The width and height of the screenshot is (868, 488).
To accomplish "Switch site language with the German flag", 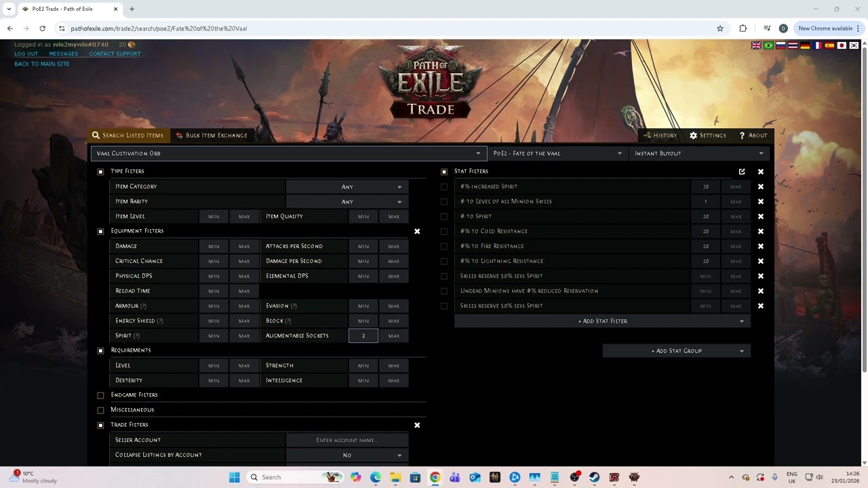I will (805, 45).
